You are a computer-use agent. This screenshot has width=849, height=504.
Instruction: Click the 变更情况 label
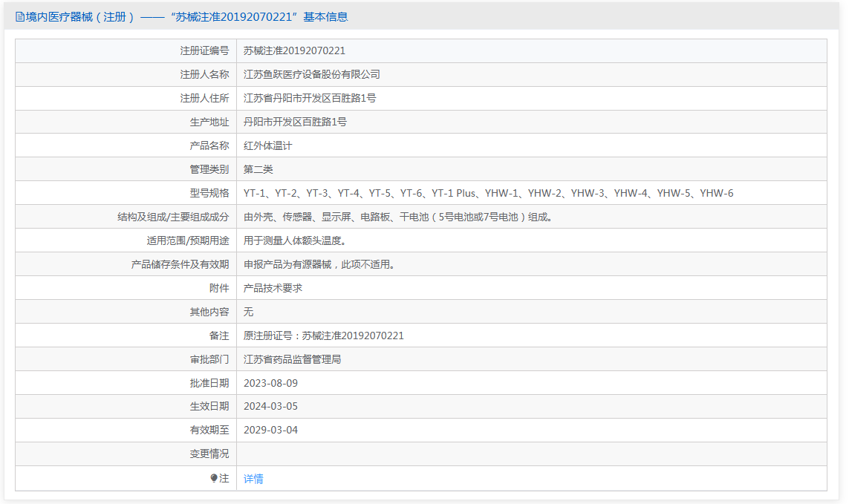tap(209, 454)
